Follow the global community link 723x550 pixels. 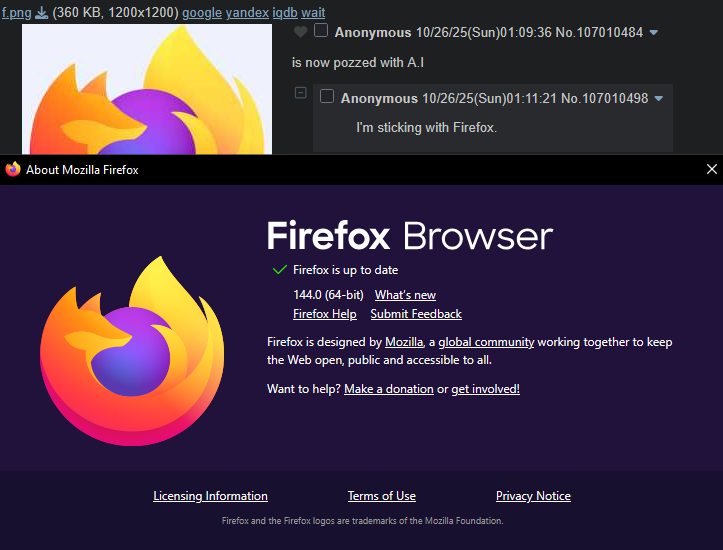point(486,342)
